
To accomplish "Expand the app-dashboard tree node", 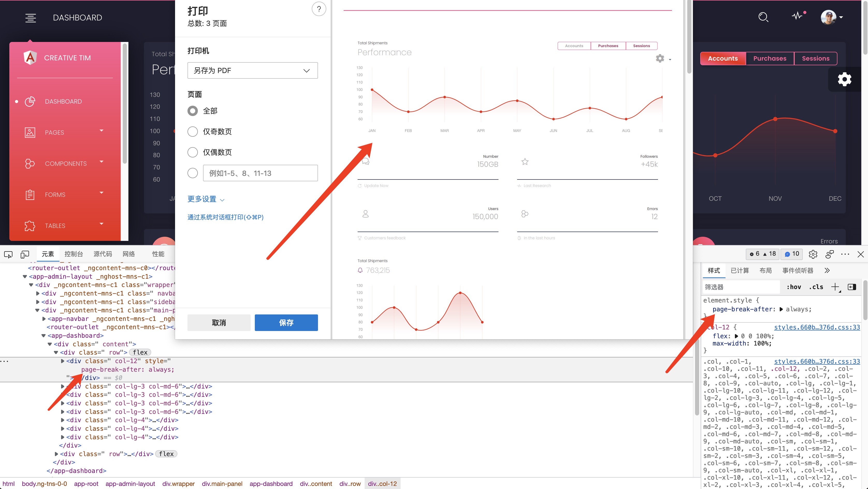I will (44, 336).
